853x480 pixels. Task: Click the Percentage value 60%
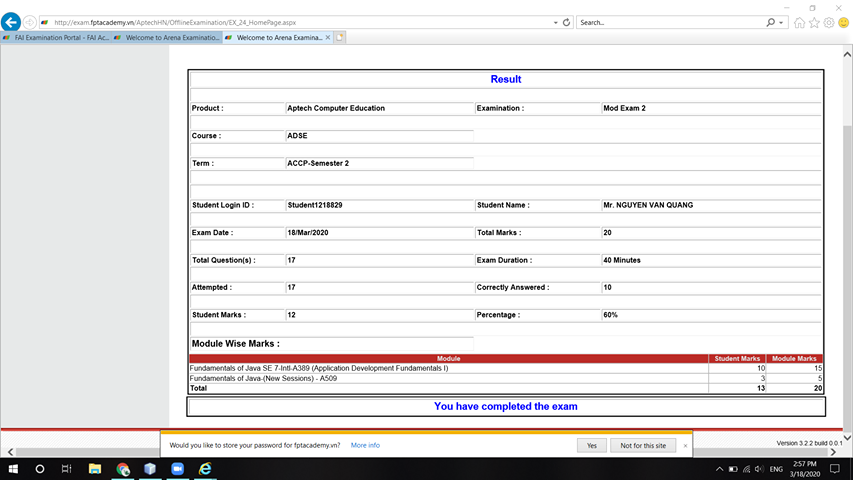pos(610,315)
